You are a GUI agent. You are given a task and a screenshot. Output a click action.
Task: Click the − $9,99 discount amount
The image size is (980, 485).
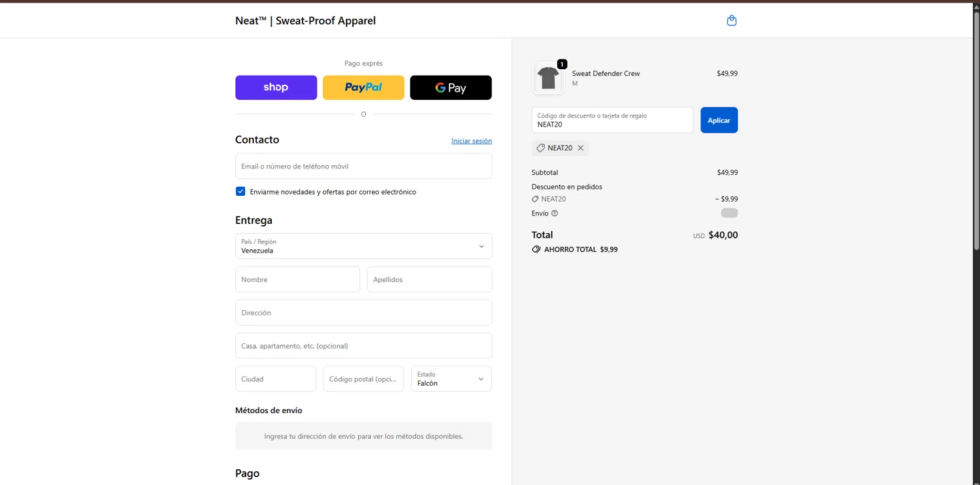[x=727, y=199]
